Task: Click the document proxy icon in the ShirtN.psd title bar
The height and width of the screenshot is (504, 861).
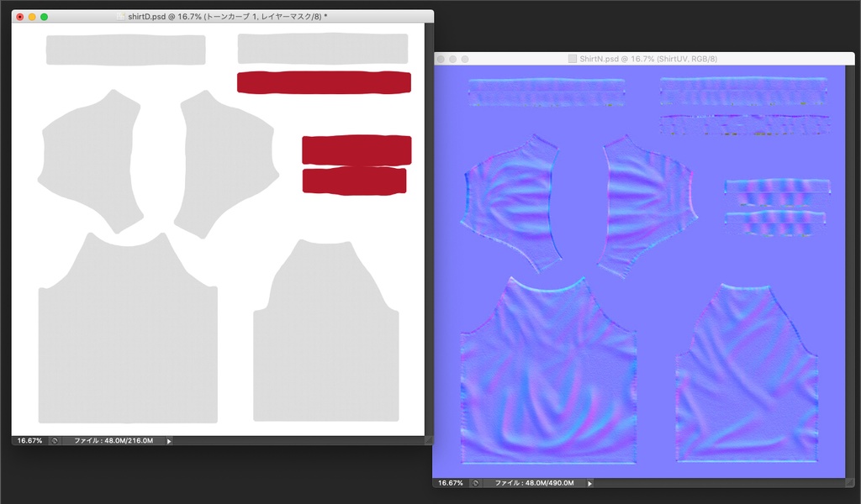Action: pos(572,59)
